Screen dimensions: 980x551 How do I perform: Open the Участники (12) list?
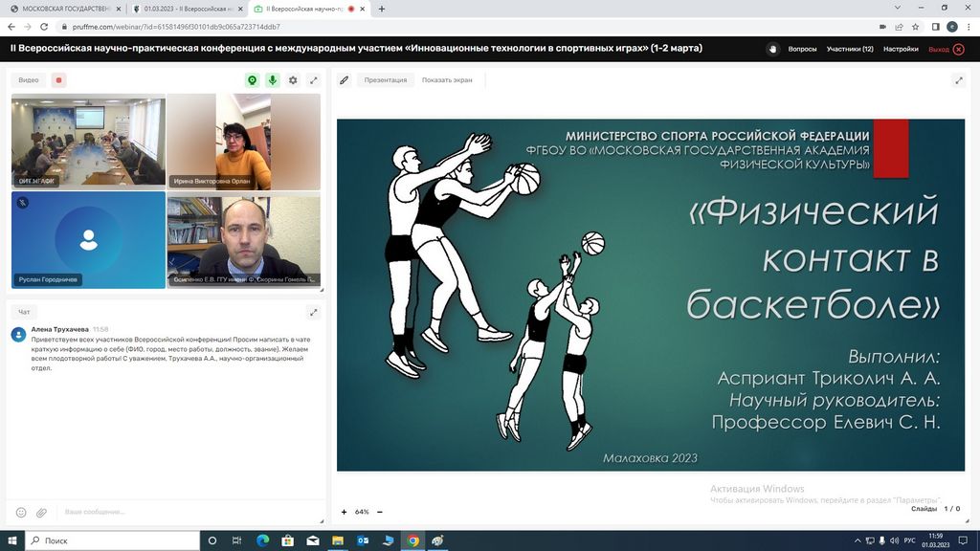point(850,49)
